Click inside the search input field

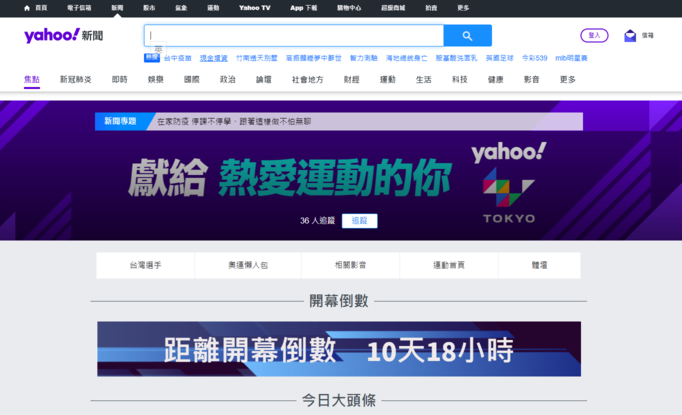pos(294,36)
